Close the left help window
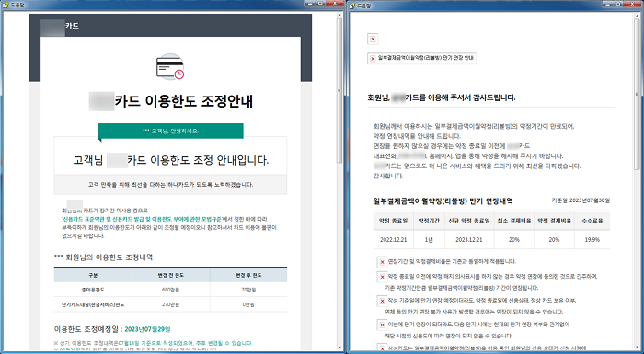This screenshot has height=354, width=644. point(335,4)
